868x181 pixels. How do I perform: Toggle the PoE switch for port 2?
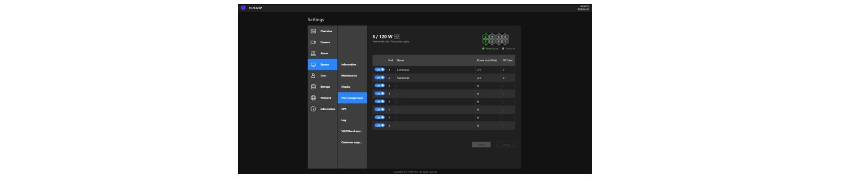pos(379,78)
